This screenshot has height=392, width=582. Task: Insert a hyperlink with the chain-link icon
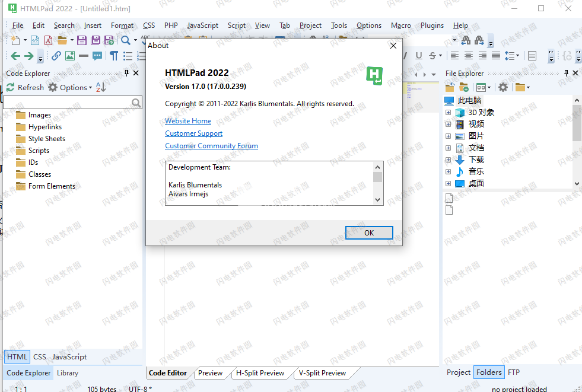coord(56,56)
